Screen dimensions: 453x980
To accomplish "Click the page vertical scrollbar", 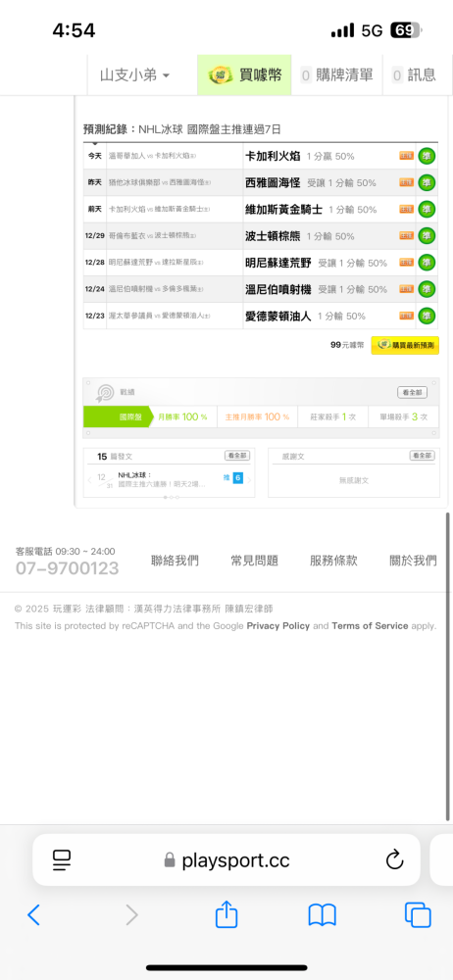I will click(448, 665).
